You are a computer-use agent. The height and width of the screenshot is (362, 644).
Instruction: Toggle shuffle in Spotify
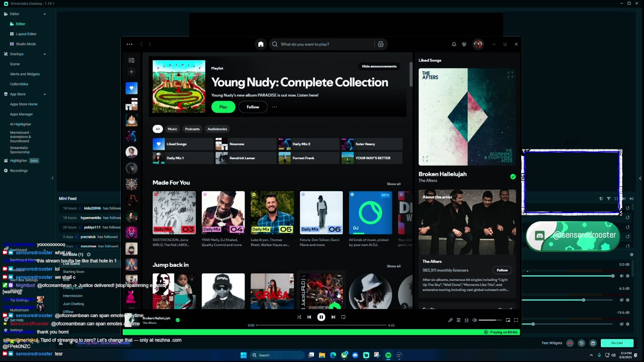(299, 317)
